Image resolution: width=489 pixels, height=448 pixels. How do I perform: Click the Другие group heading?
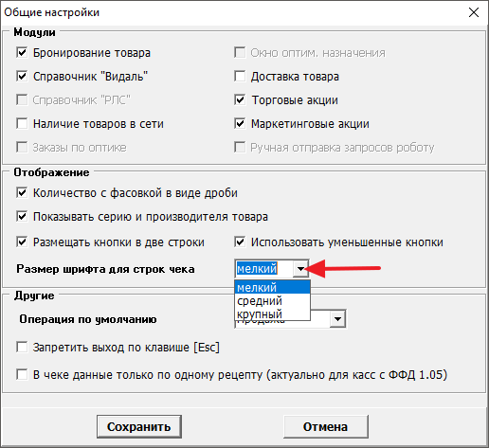(34, 296)
